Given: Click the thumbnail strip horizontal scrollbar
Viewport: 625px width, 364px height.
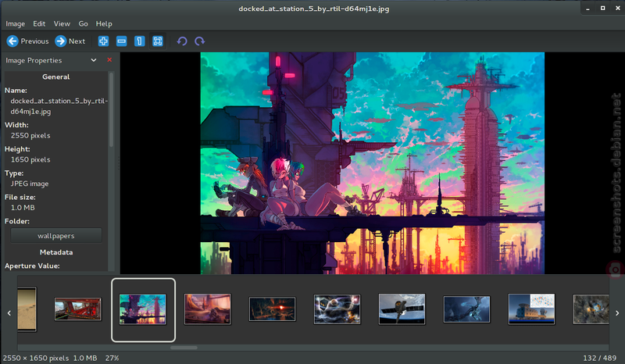Looking at the screenshot, I should coord(184,348).
